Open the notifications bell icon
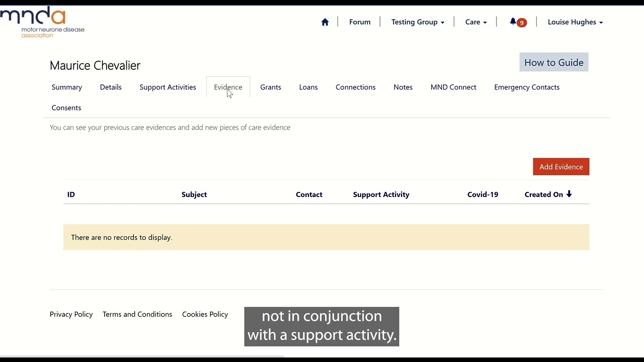This screenshot has height=362, width=644. [x=513, y=22]
